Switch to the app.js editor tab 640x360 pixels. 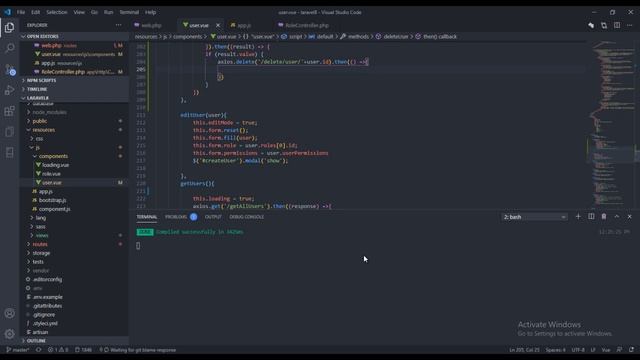[244, 25]
